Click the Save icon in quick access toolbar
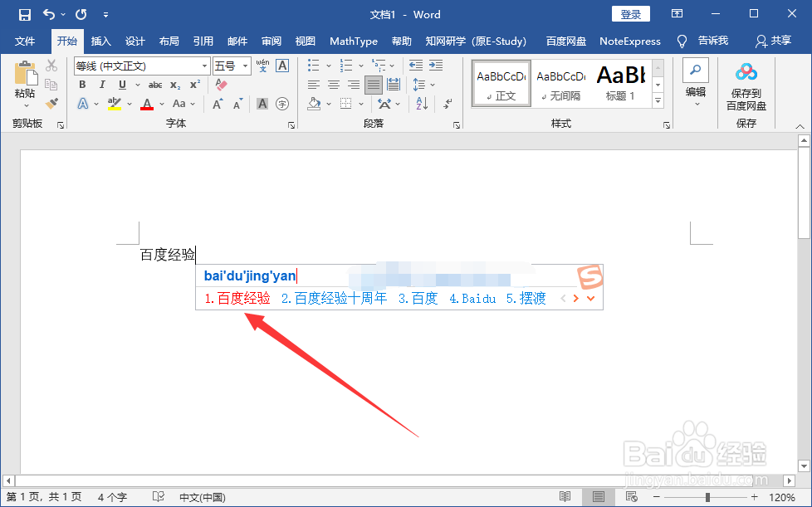Viewport: 812px width, 507px height. [x=24, y=14]
